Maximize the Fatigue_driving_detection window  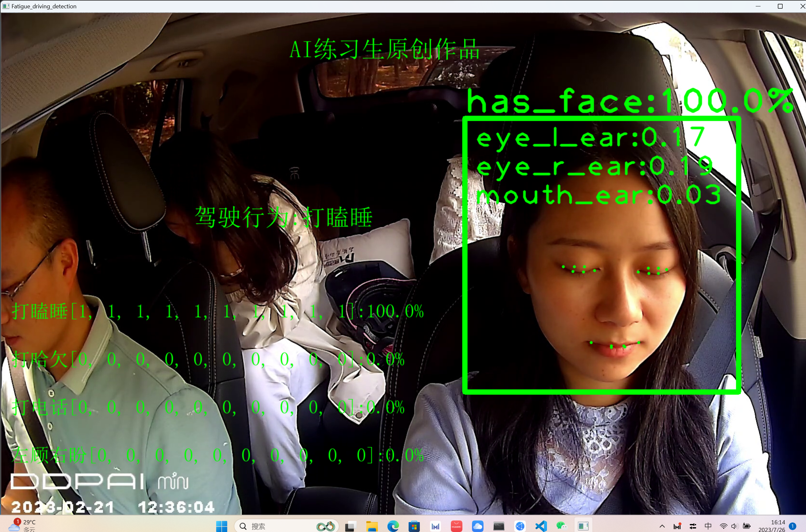[780, 6]
